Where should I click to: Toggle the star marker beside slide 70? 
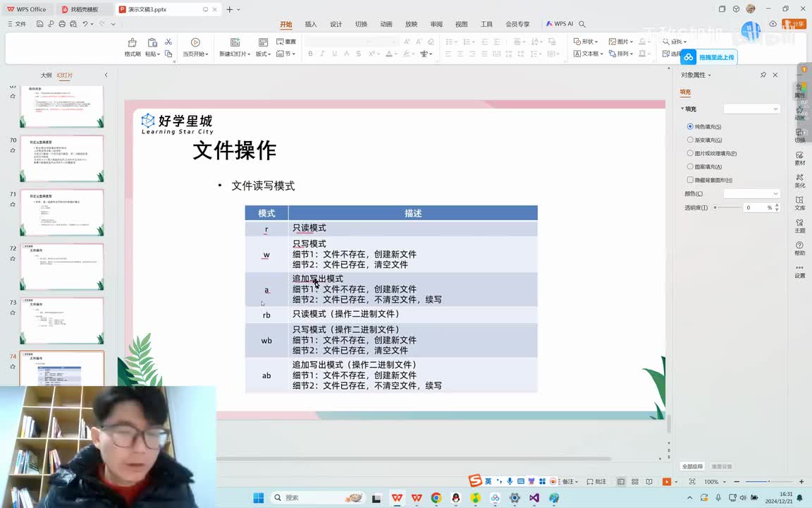[x=13, y=150]
